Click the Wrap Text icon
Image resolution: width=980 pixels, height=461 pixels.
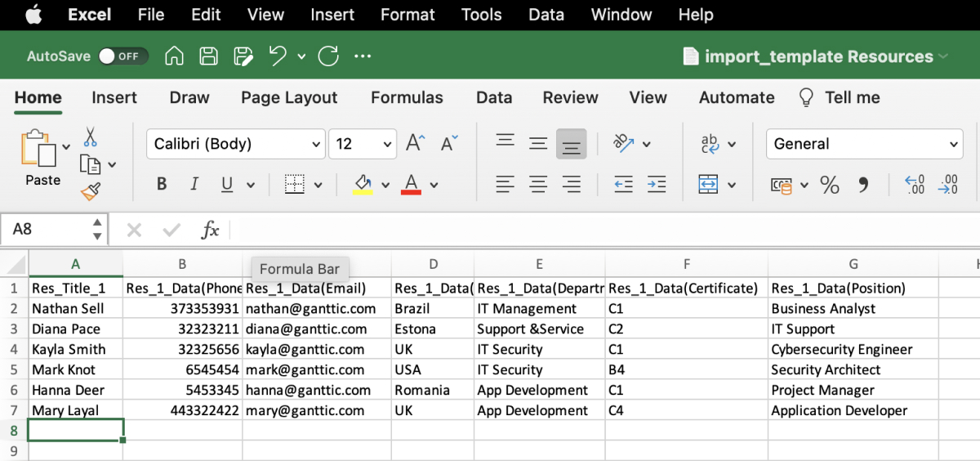click(x=710, y=144)
